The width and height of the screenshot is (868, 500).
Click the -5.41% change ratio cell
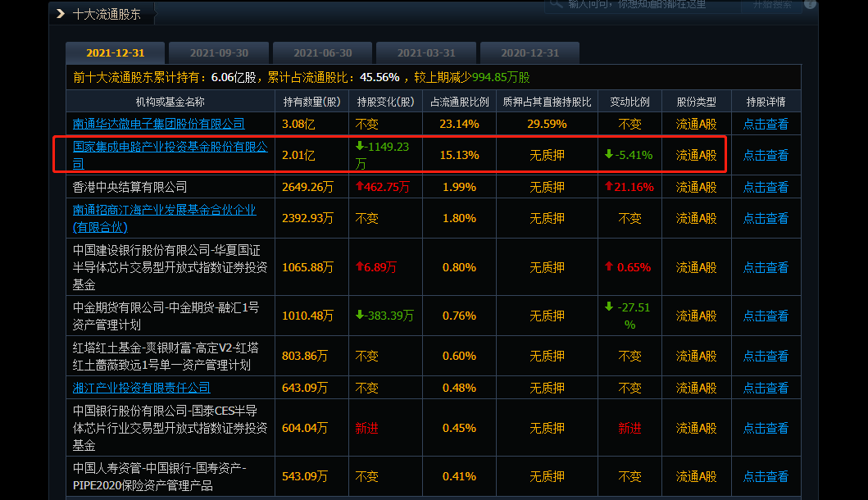[629, 156]
